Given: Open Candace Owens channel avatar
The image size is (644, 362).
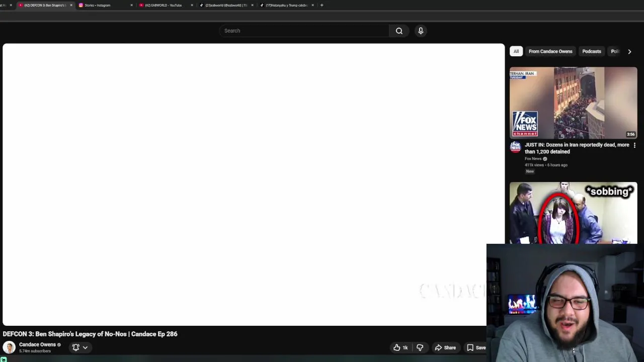Looking at the screenshot, I should pos(9,347).
